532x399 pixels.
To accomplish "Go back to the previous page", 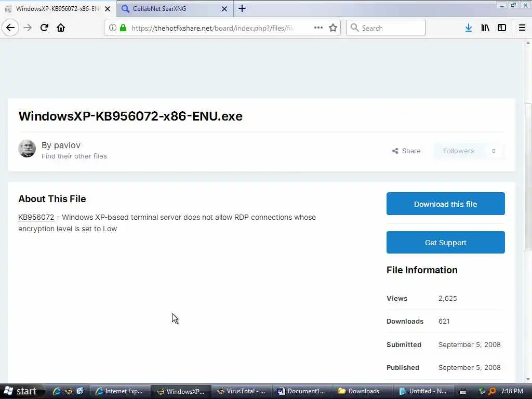I will click(x=10, y=28).
